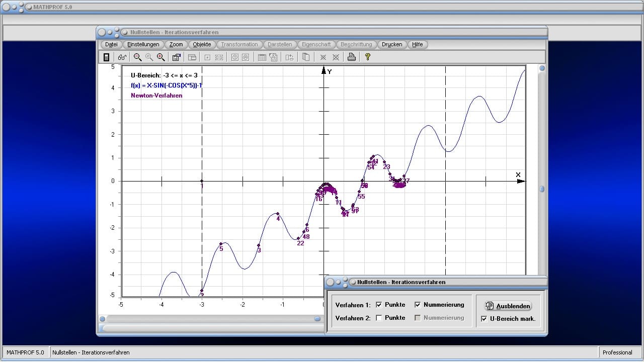The image size is (644, 362).
Task: Click the MATHPROF 5.0 main window title bar
Action: (x=322, y=7)
